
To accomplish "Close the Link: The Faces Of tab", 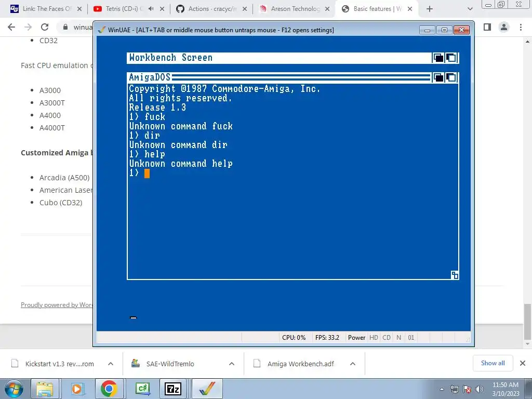I will (79, 9).
